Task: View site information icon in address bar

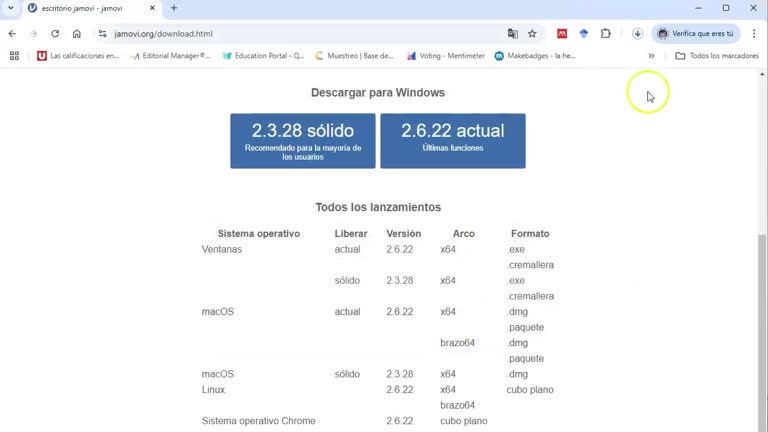Action: 102,34
